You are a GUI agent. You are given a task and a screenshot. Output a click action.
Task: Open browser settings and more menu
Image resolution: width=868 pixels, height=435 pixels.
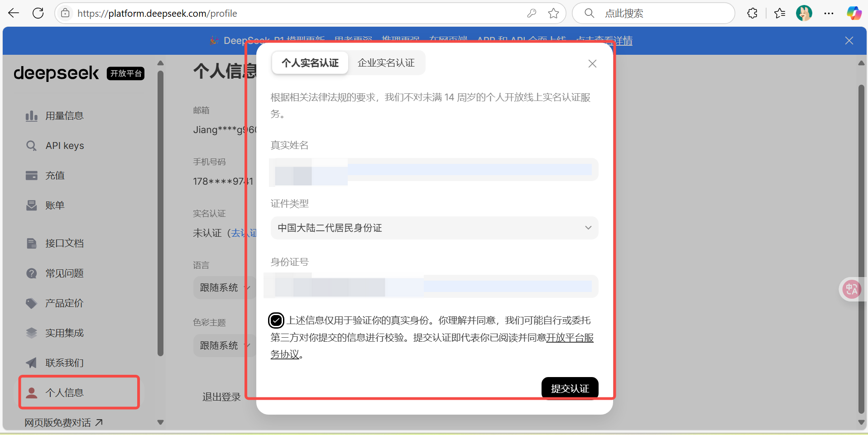(x=829, y=13)
